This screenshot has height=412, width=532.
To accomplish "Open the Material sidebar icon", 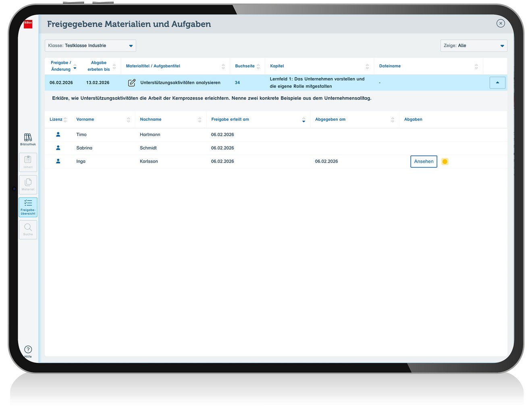I will [x=28, y=184].
